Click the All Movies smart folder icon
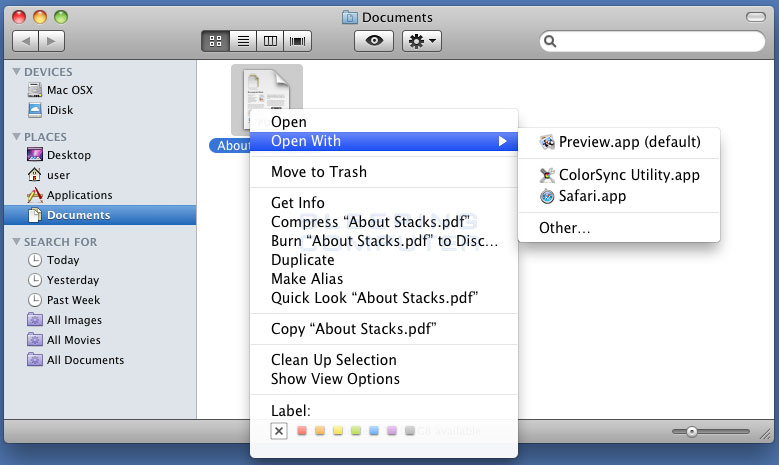The width and height of the screenshot is (779, 465). (35, 339)
